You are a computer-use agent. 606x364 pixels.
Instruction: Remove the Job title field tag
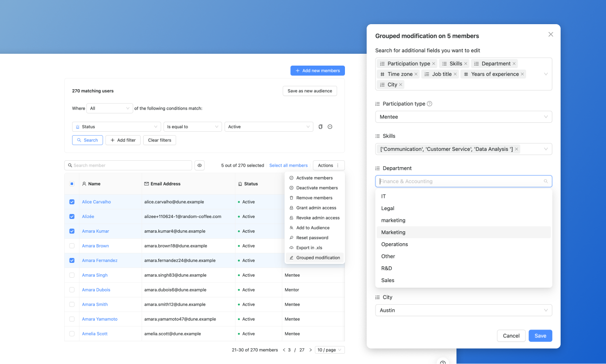[x=455, y=74]
